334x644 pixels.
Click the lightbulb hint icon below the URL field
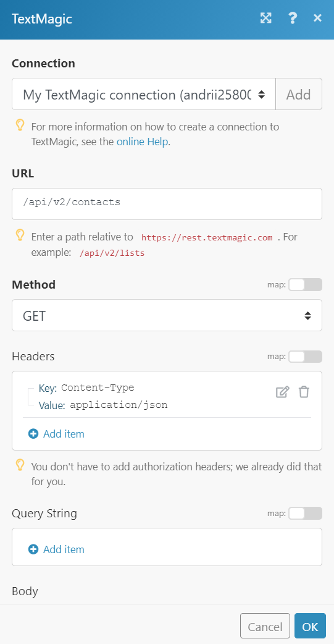coord(20,235)
